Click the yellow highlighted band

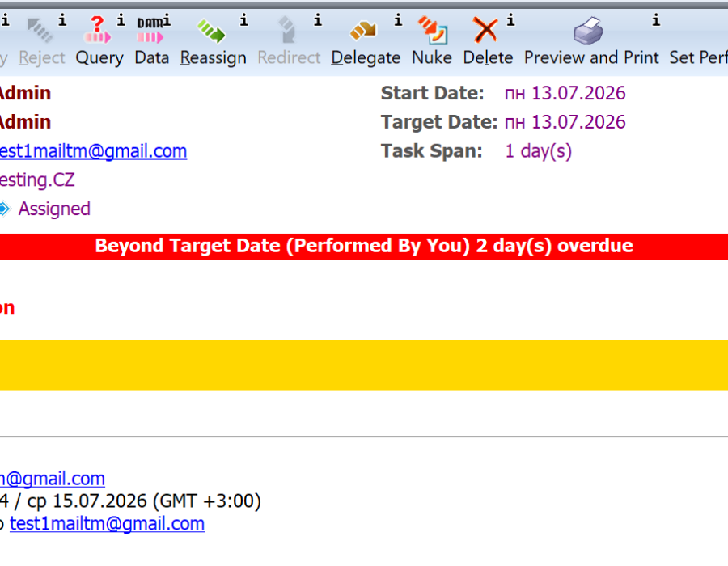(364, 365)
